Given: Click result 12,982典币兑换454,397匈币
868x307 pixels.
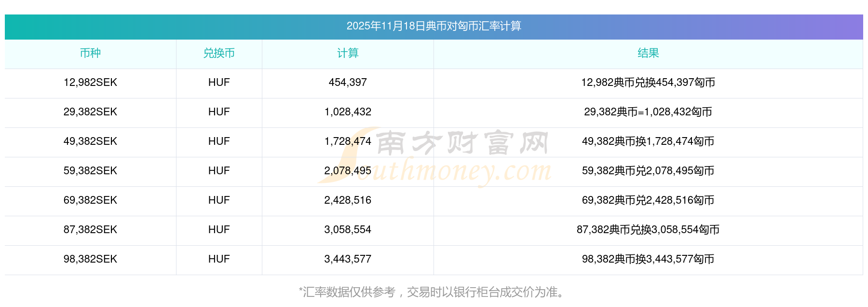Looking at the screenshot, I should point(648,83).
